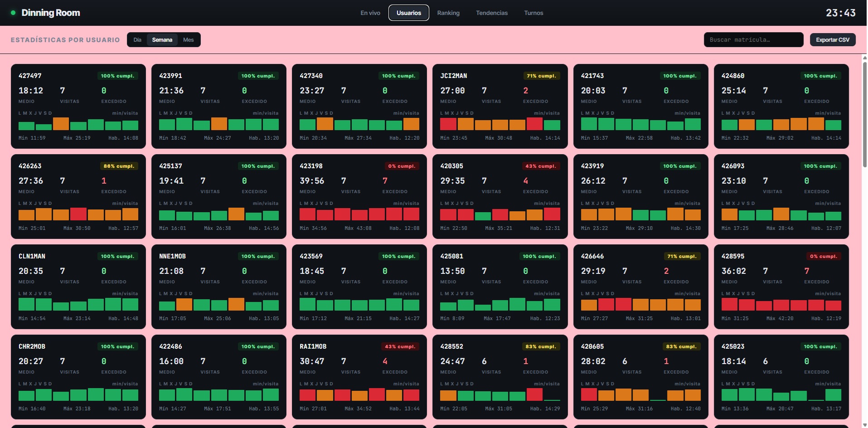
Task: Click the vertical scrollbar thumb
Action: tap(864, 114)
